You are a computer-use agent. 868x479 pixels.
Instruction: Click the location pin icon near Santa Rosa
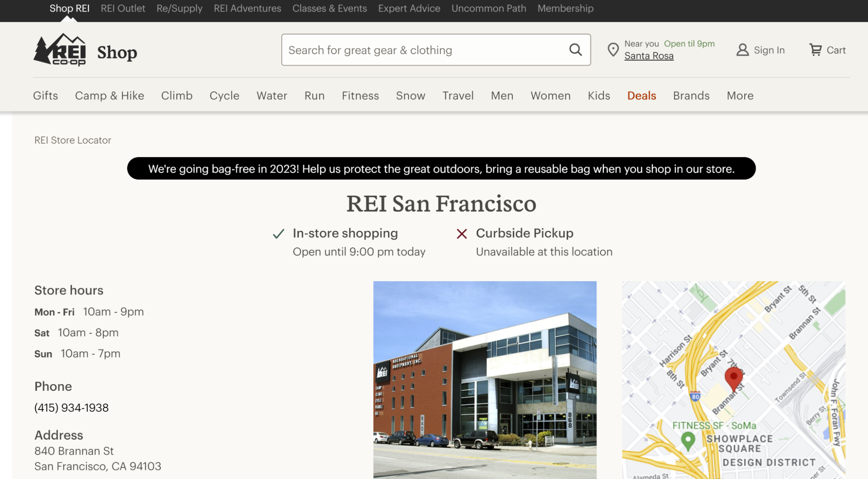pyautogui.click(x=612, y=49)
